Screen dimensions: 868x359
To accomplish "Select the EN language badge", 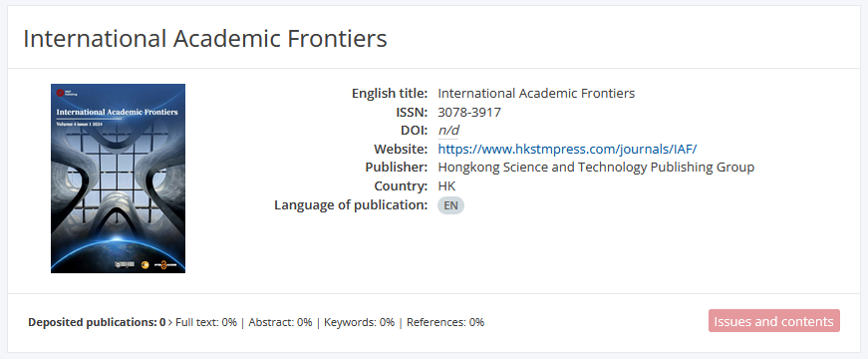I will coord(450,205).
